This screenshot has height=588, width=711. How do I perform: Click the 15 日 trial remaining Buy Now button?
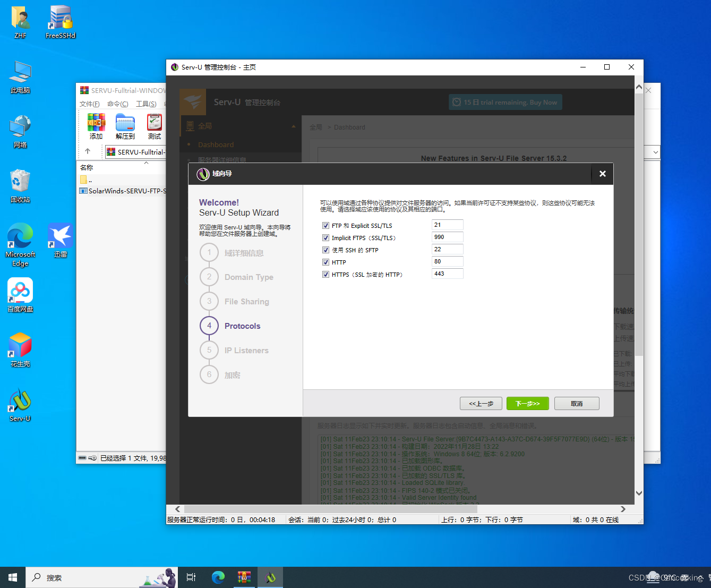pos(505,103)
